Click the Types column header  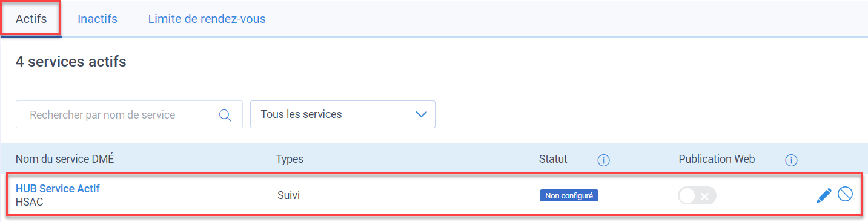tap(290, 159)
